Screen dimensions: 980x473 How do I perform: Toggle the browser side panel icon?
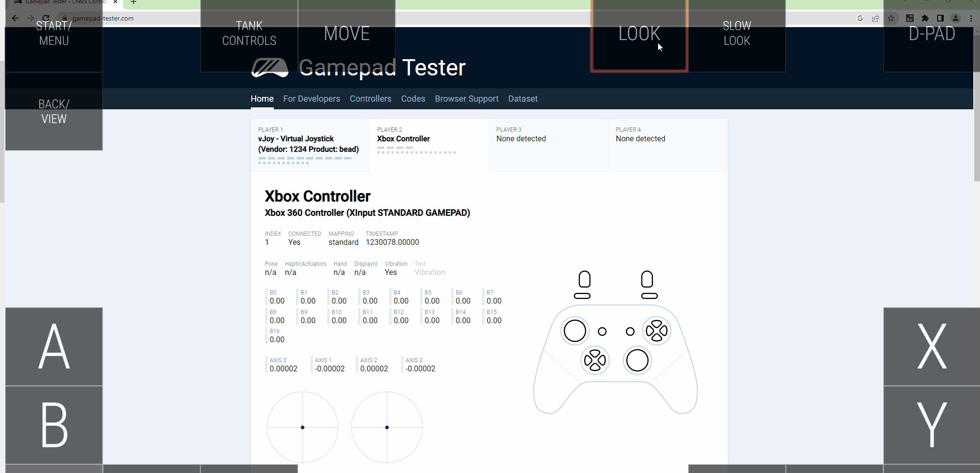(x=940, y=18)
